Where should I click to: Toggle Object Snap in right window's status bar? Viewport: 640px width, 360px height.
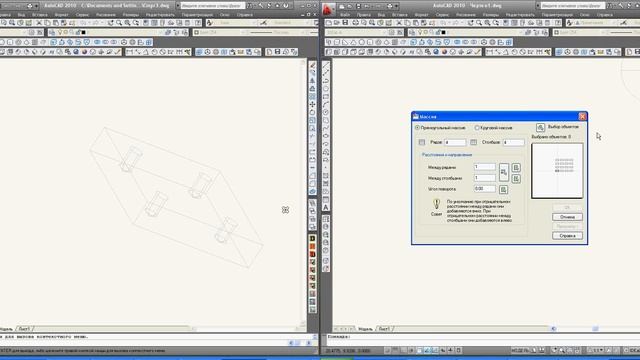click(419, 350)
